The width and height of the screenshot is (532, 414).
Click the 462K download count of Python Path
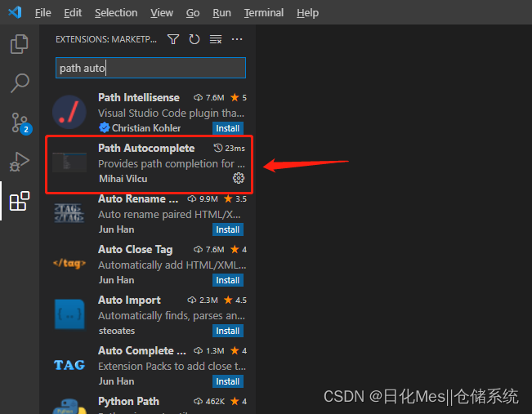point(209,402)
